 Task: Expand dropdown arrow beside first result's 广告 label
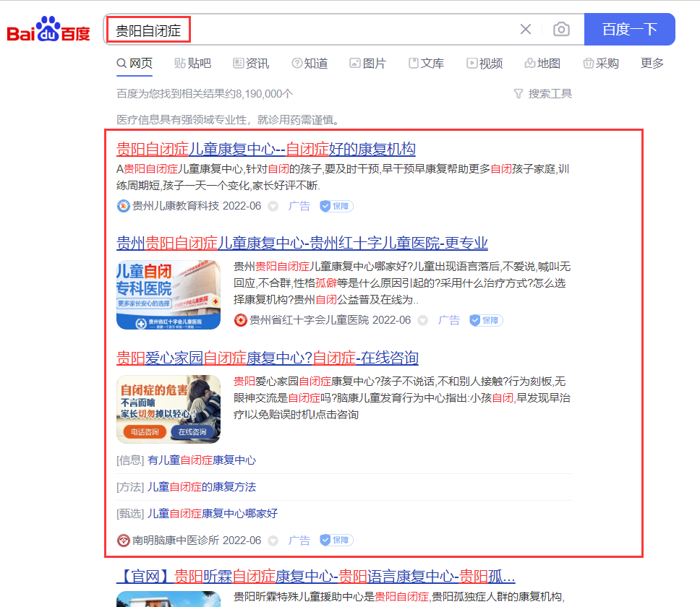[x=273, y=207]
